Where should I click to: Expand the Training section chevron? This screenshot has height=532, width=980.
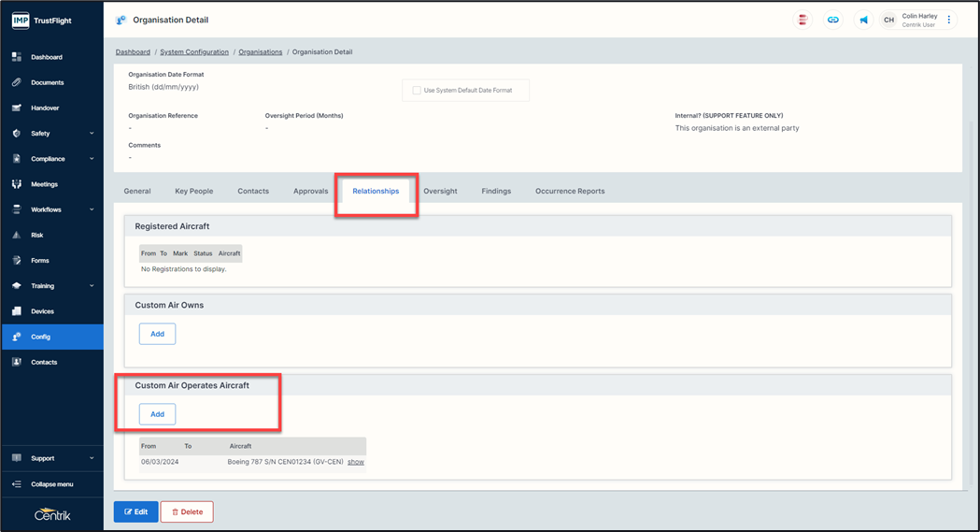[x=92, y=286]
